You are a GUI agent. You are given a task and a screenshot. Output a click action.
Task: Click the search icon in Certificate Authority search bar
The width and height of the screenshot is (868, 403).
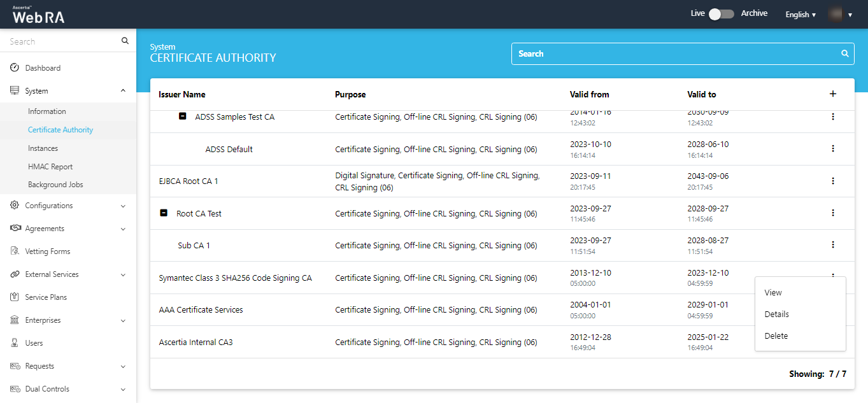845,53
